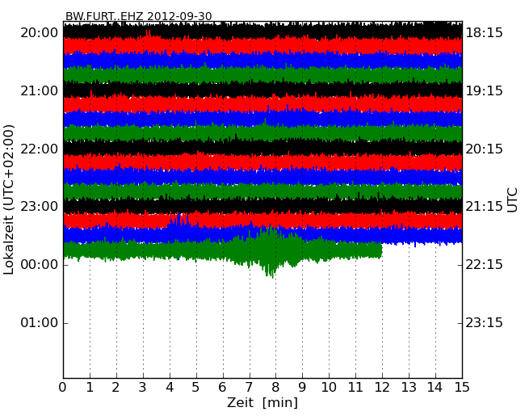Click the 15 minute tick label
Screen dimensions: 525x420
462,388
